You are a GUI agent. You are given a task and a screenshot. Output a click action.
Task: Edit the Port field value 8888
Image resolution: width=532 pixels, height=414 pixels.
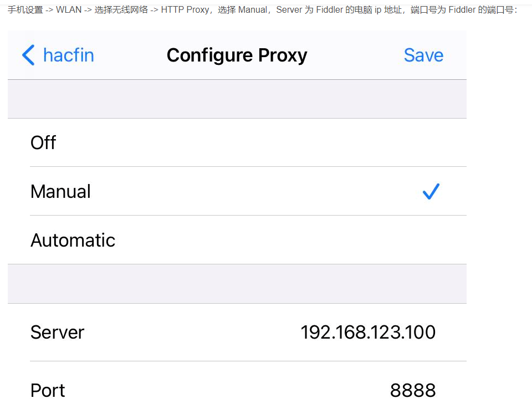tap(413, 390)
